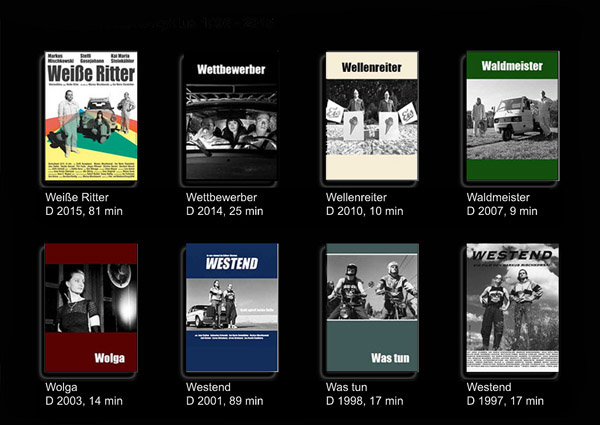Select the 'Waldmeister' caption text
The width and height of the screenshot is (600, 425).
tap(499, 197)
